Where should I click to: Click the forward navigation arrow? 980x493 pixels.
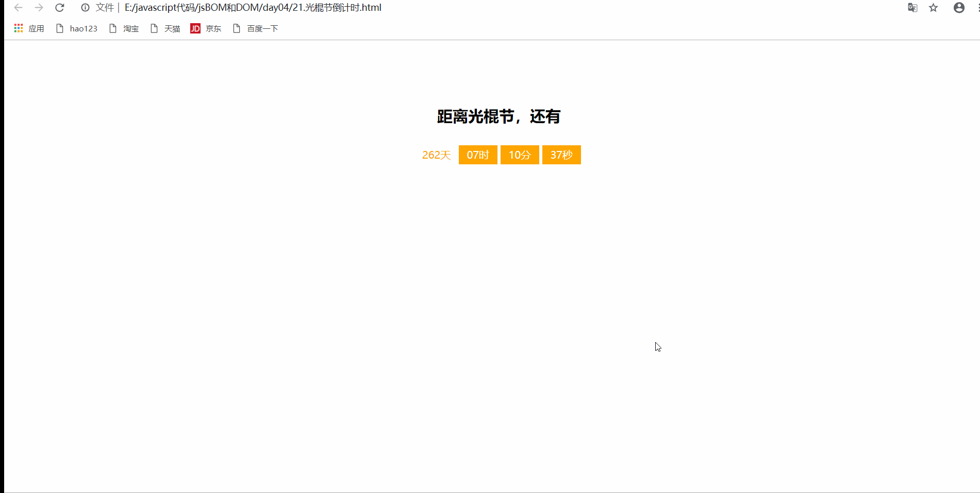tap(39, 7)
